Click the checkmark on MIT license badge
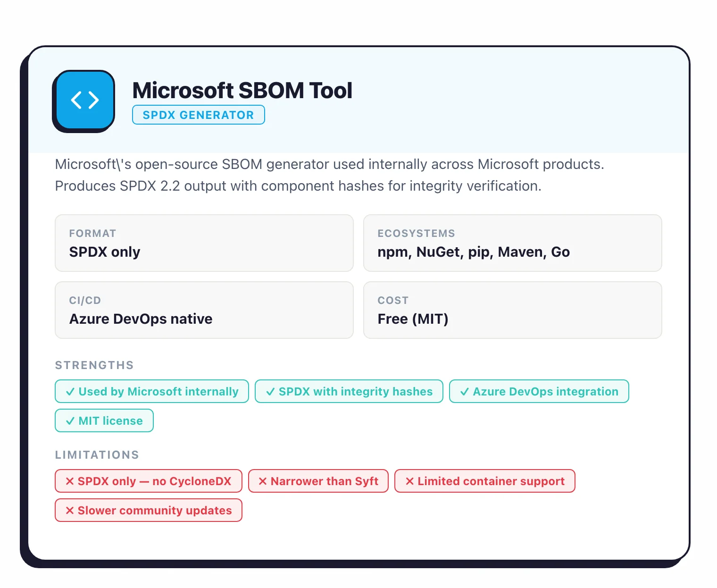Viewport: 717px width, 588px height. point(71,420)
